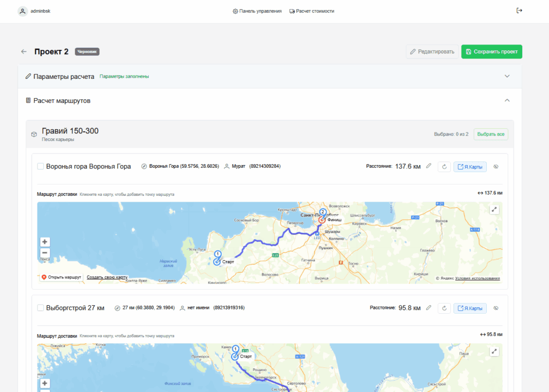This screenshot has height=392, width=549.
Task: Edit the 137.6 км distance pencil icon
Action: 428,166
